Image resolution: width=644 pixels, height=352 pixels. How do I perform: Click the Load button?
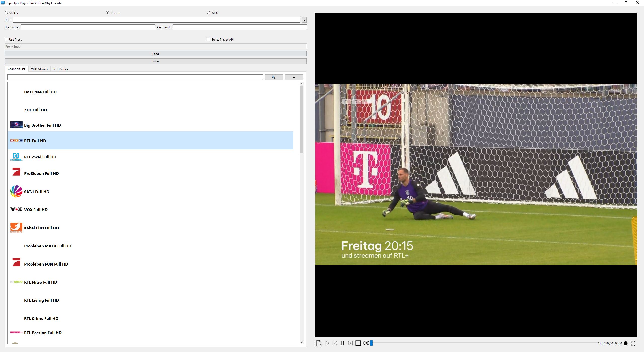click(156, 54)
